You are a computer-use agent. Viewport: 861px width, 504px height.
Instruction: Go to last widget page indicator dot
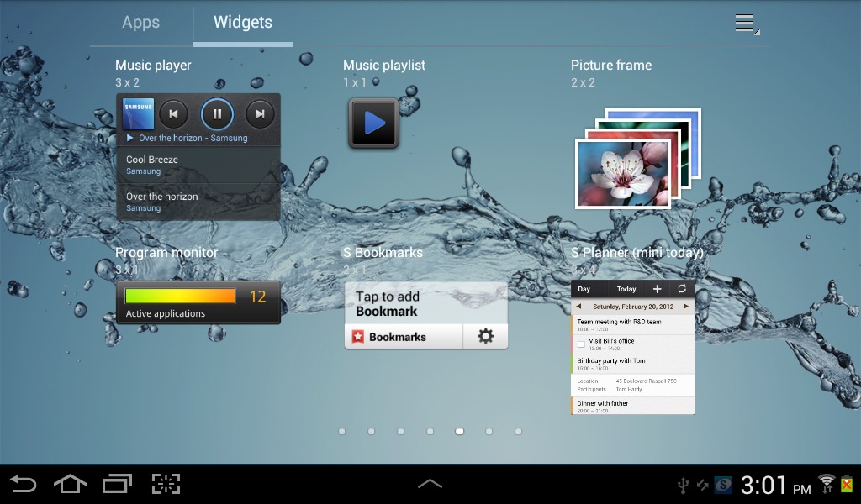click(x=518, y=432)
